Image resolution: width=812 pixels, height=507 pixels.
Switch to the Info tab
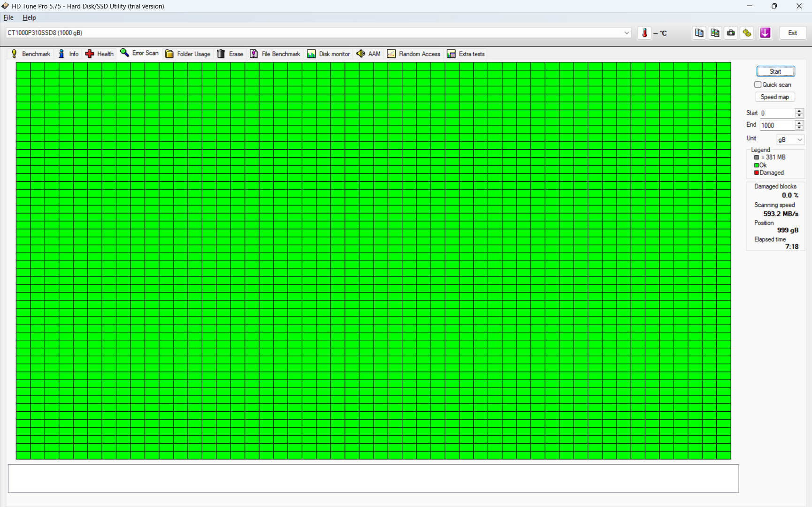[x=69, y=54]
